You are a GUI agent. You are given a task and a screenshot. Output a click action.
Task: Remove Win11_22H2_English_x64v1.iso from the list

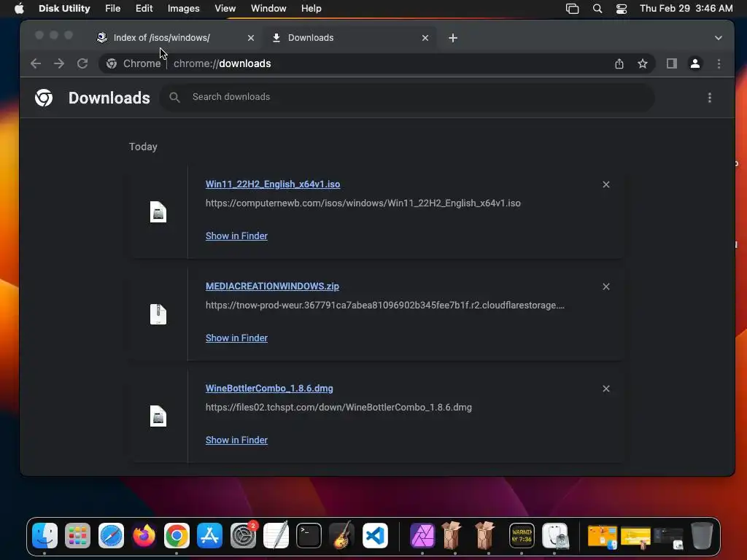tap(606, 184)
